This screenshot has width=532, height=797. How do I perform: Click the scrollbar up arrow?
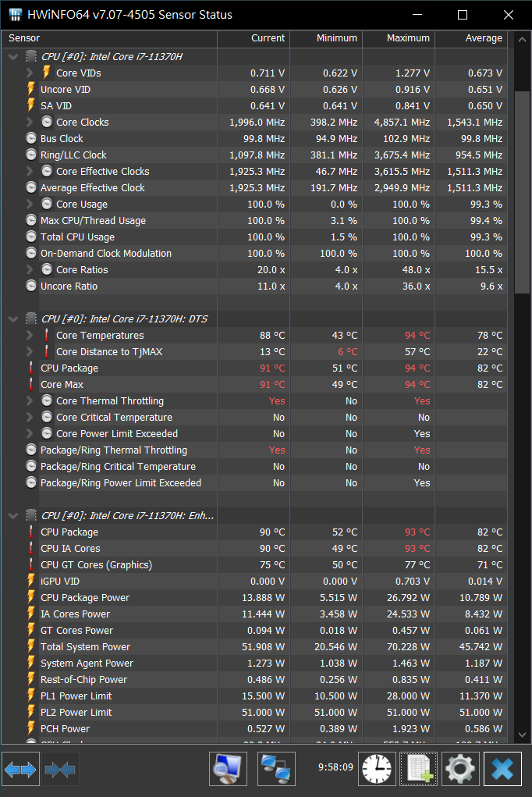click(x=522, y=39)
